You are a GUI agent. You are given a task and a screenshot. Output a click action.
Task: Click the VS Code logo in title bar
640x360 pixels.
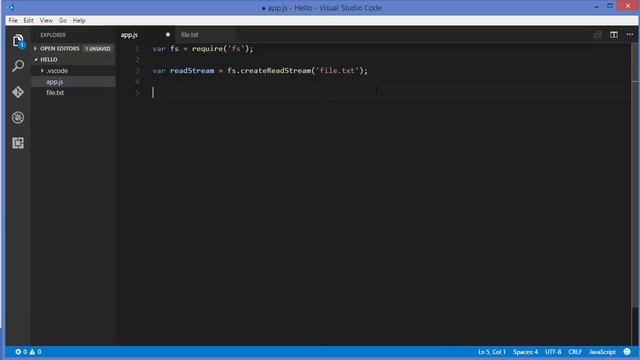coord(11,7)
